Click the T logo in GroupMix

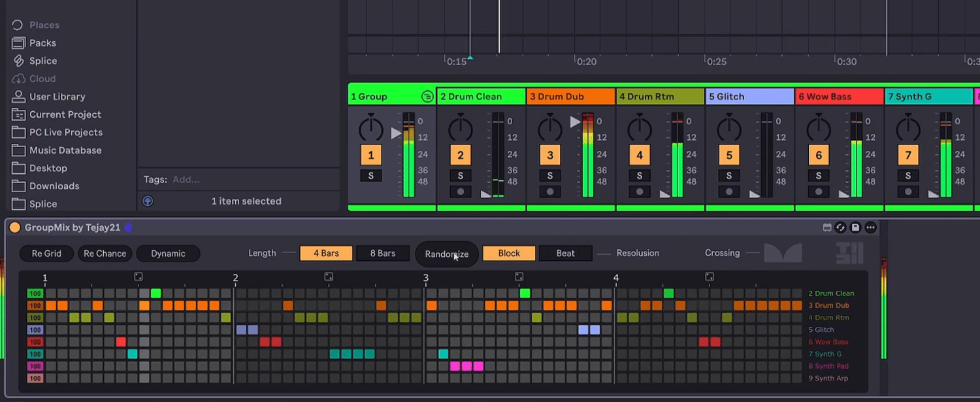(x=850, y=254)
